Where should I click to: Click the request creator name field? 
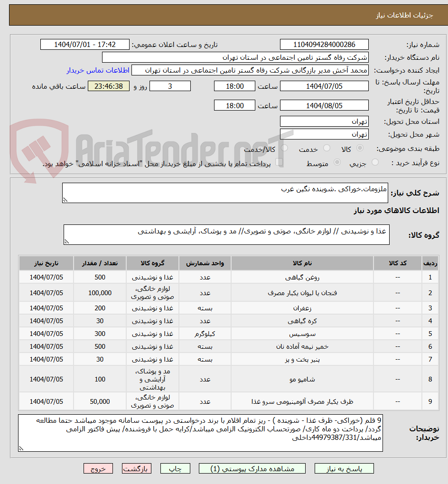pos(250,70)
